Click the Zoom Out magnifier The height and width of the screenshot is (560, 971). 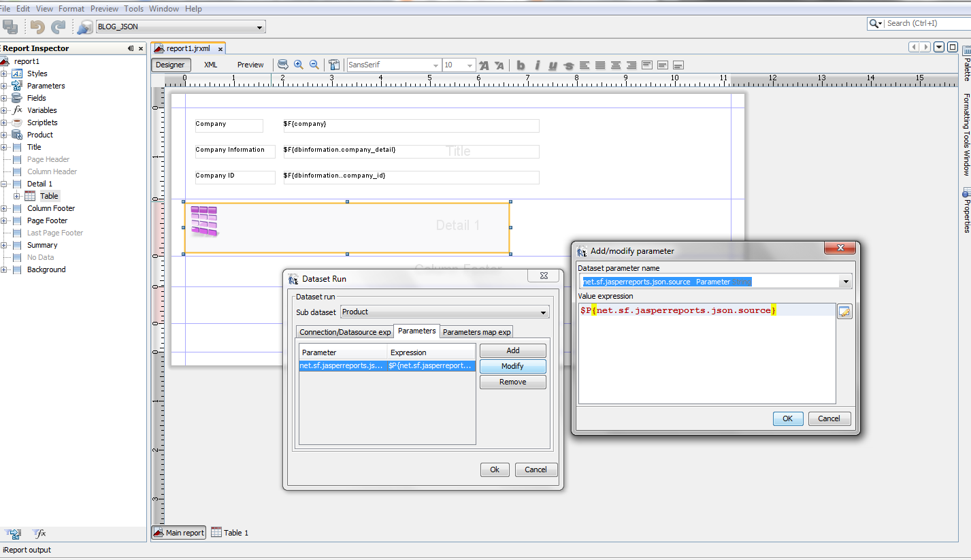[x=314, y=65]
